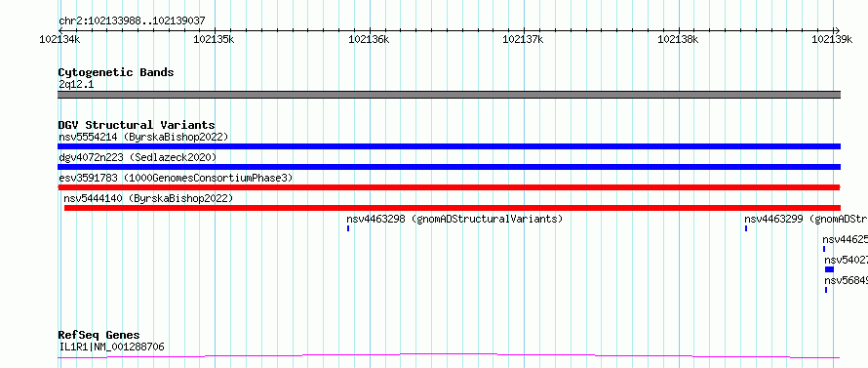
Task: Click the 102134k ruler tick label
Action: click(x=60, y=39)
